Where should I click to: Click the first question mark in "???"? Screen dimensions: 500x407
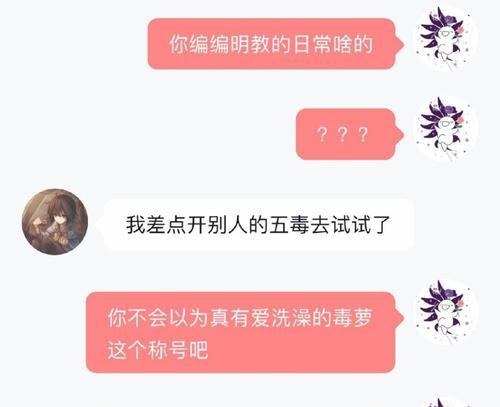click(322, 135)
